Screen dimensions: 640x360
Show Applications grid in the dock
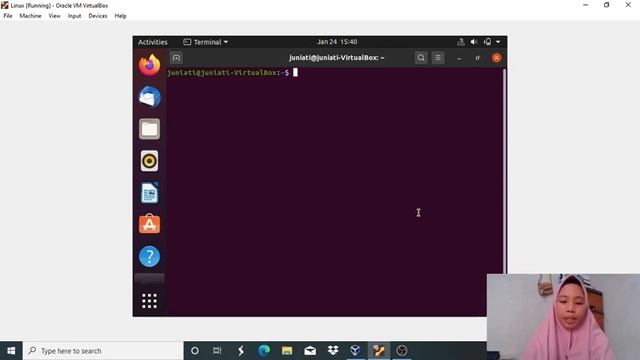pos(149,301)
